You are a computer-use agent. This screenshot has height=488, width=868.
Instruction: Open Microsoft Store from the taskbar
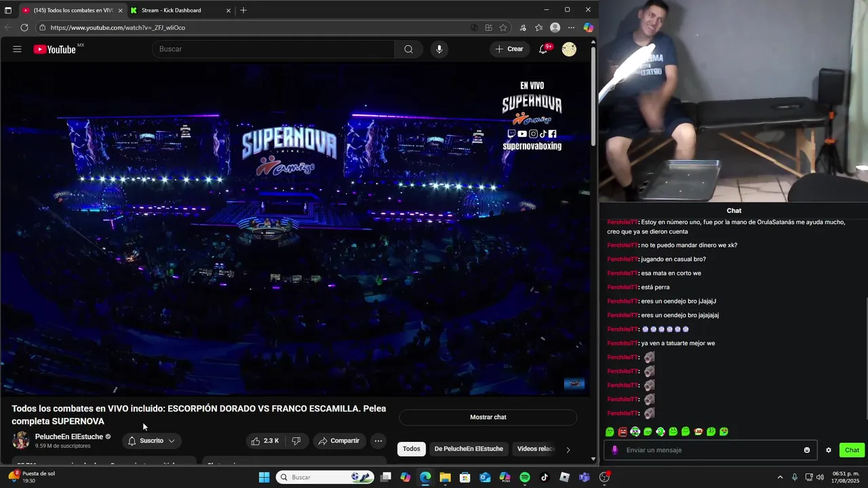465,477
